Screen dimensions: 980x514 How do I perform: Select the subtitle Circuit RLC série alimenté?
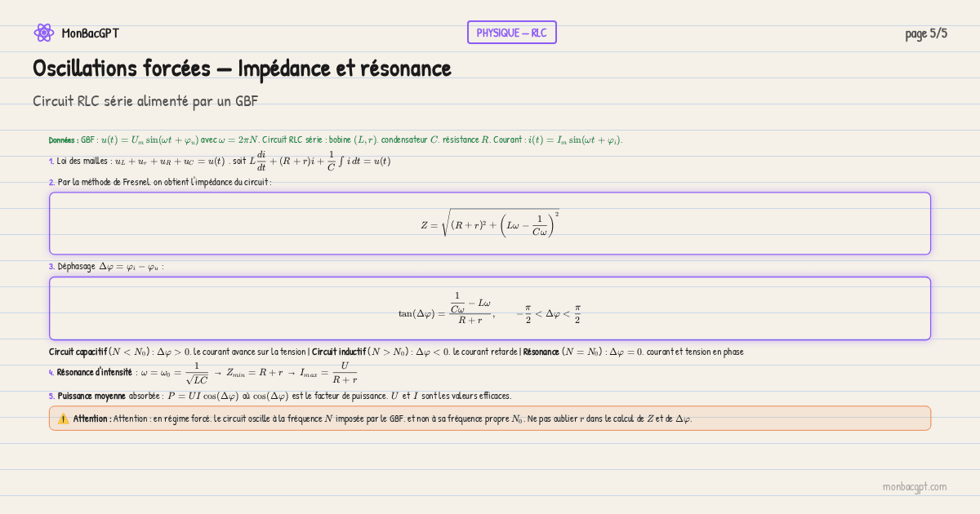tap(144, 101)
